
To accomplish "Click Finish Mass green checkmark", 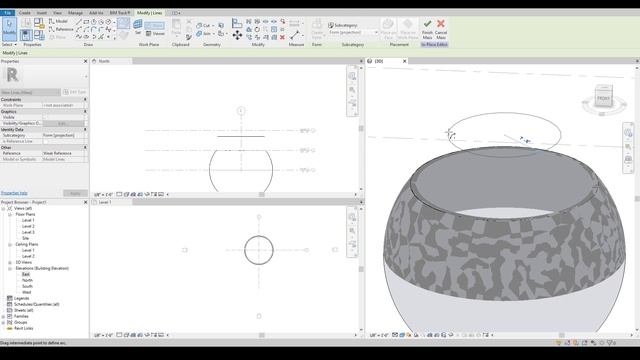I will (x=427, y=29).
